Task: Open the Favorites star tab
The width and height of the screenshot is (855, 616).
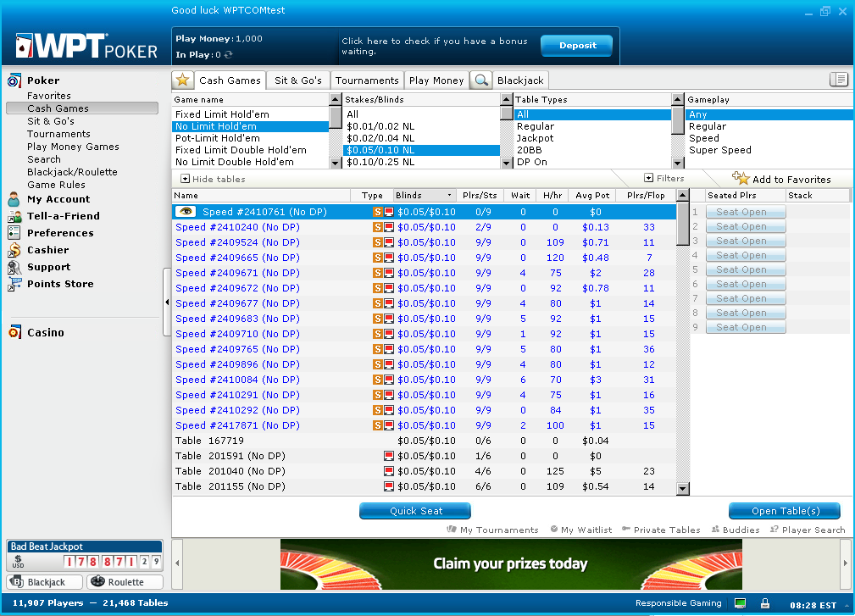Action: point(183,80)
